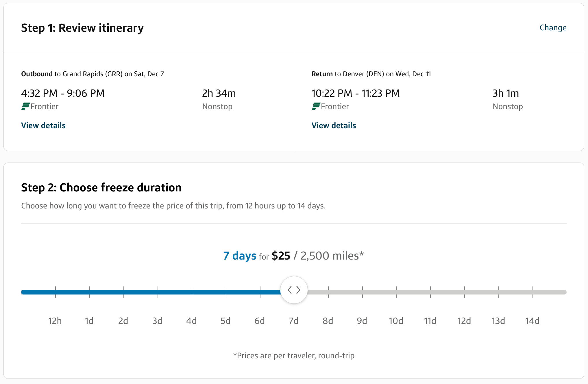The image size is (588, 384).
Task: Set freeze duration to 12h tick
Action: 56,292
